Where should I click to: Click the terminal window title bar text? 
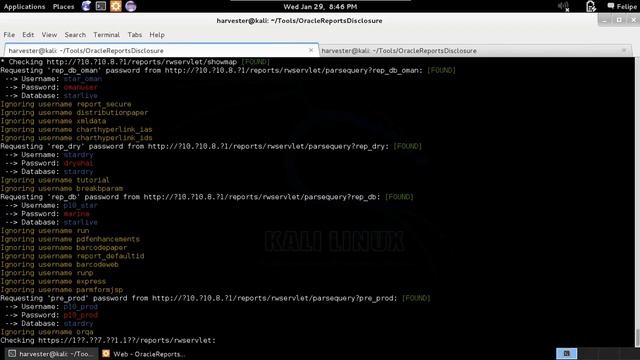click(299, 20)
